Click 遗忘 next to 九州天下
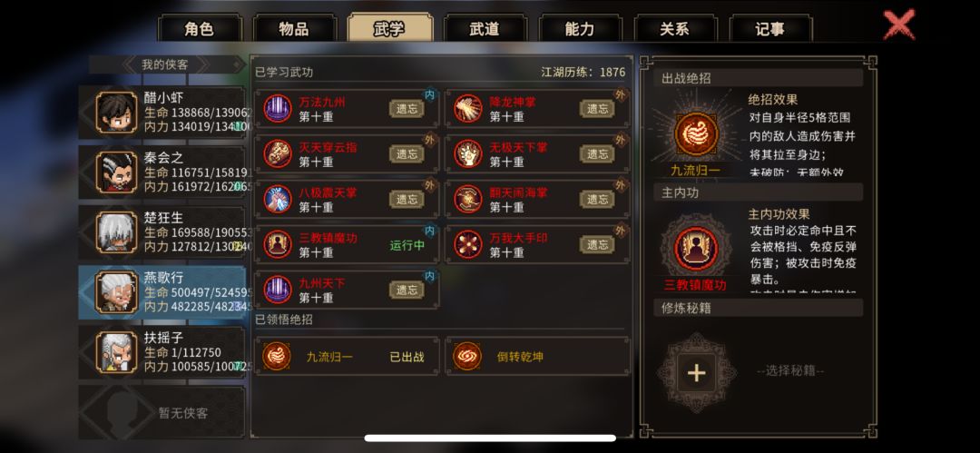 407,290
